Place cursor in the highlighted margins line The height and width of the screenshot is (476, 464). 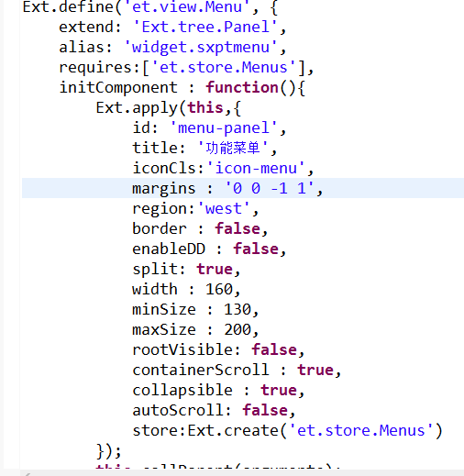243,188
